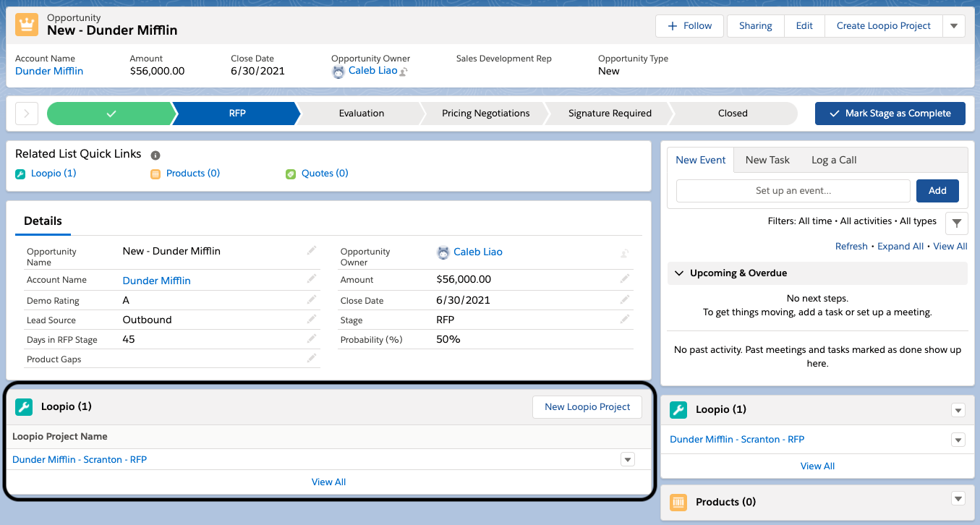This screenshot has width=980, height=525.
Task: Open row actions for Dunder Mifflin - Scranton - RFP
Action: coord(627,459)
